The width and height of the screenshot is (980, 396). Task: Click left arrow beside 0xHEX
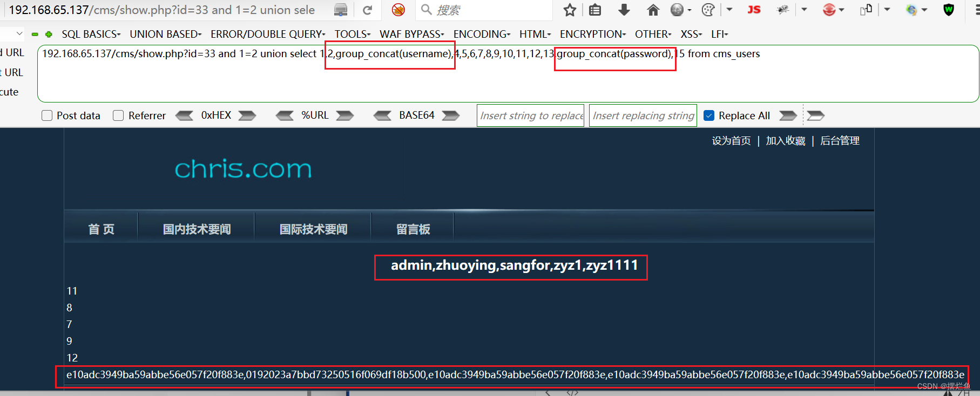184,115
